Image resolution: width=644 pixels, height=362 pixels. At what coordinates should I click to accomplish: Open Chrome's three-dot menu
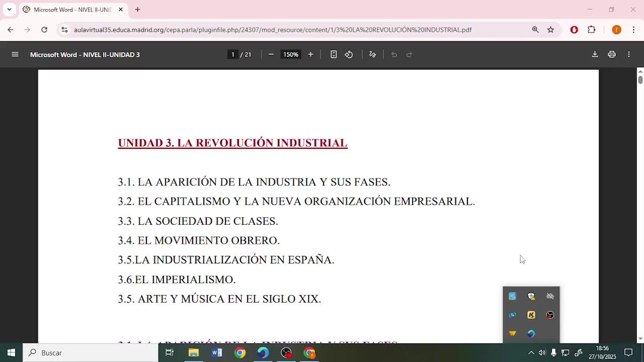(x=633, y=30)
